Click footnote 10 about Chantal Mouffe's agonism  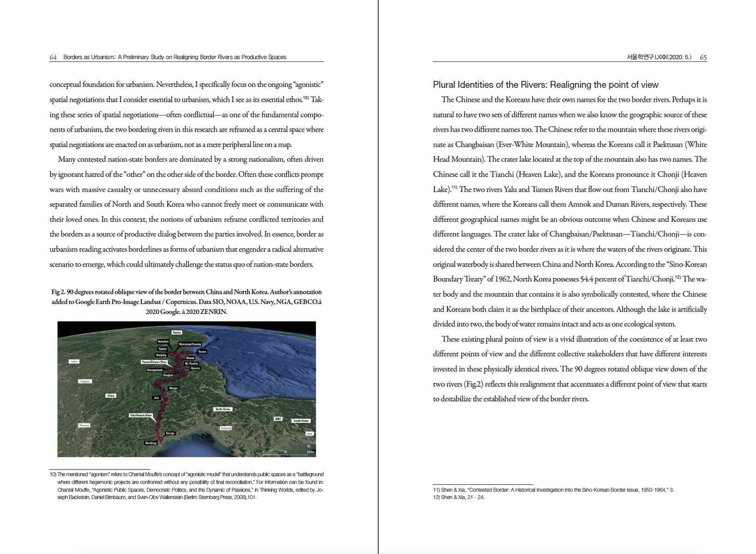(x=187, y=486)
